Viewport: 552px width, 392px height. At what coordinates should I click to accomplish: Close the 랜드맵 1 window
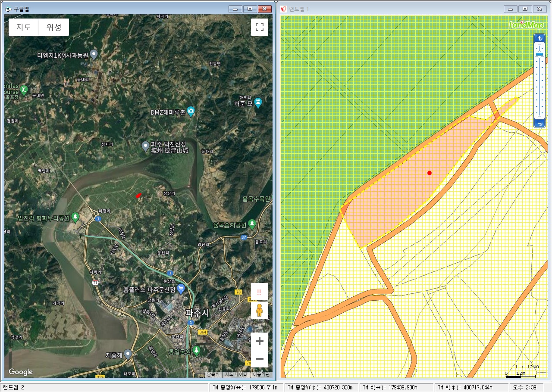click(x=539, y=9)
